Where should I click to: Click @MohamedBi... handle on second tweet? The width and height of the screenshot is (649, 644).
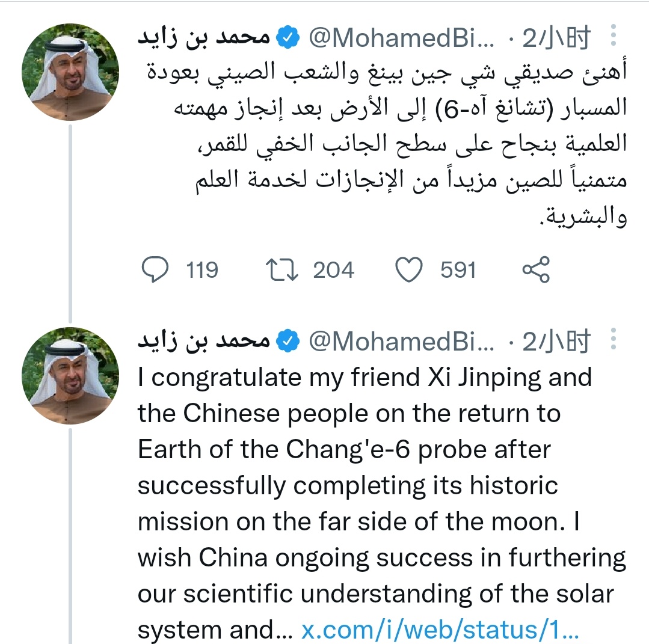pos(401,342)
